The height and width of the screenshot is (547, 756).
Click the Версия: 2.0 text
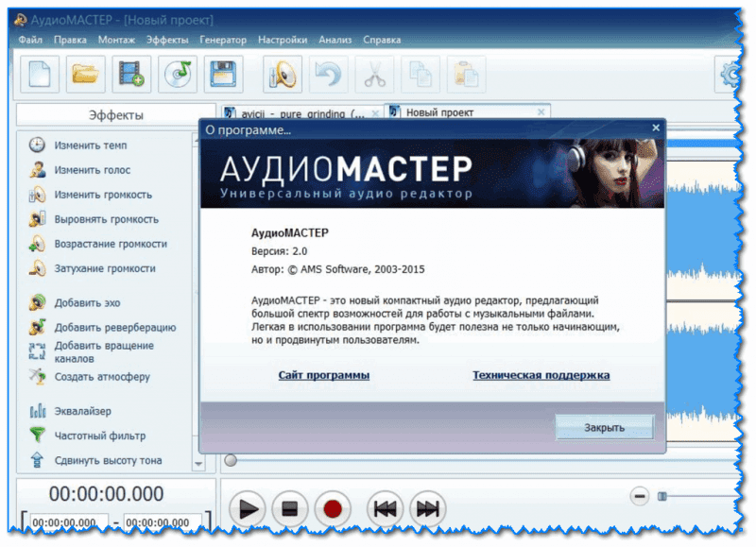pos(279,251)
